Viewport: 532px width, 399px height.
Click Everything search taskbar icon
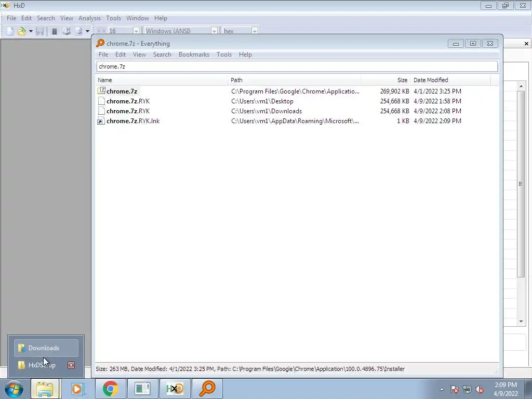(x=207, y=389)
